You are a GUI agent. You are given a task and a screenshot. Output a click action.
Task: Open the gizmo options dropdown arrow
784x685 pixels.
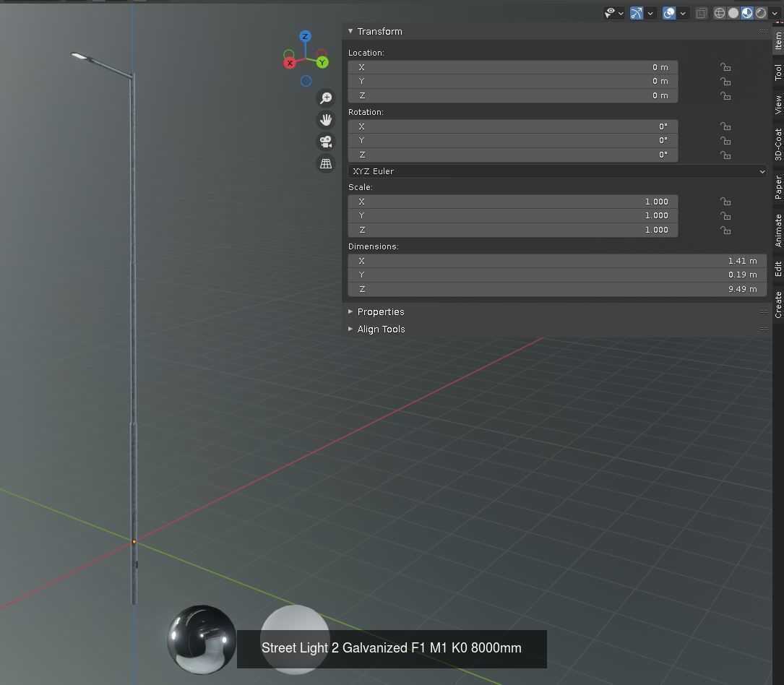click(650, 14)
